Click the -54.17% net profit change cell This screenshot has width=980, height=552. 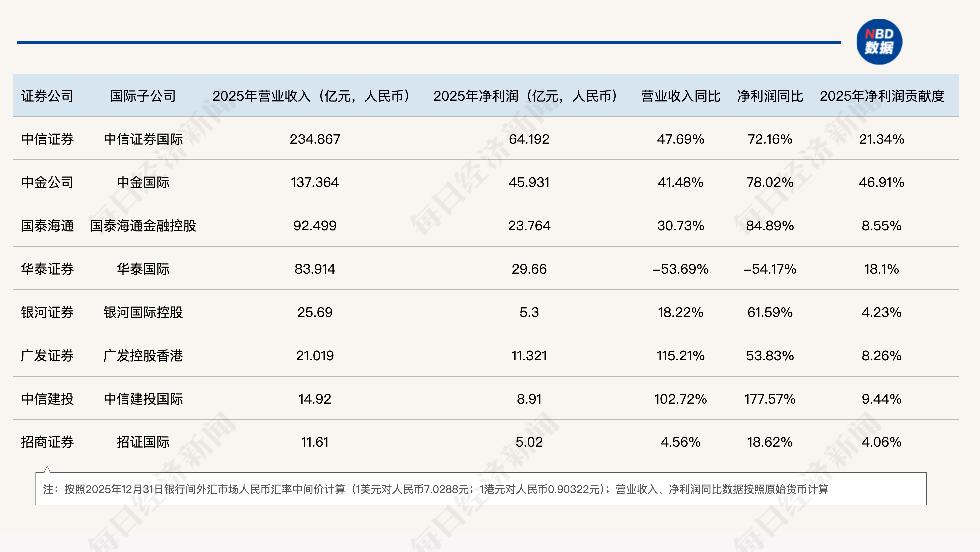770,269
